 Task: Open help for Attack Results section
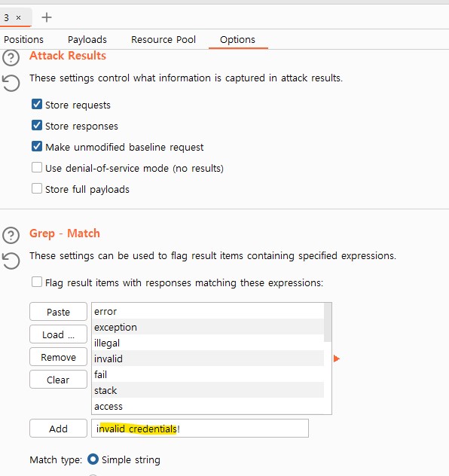pyautogui.click(x=11, y=58)
